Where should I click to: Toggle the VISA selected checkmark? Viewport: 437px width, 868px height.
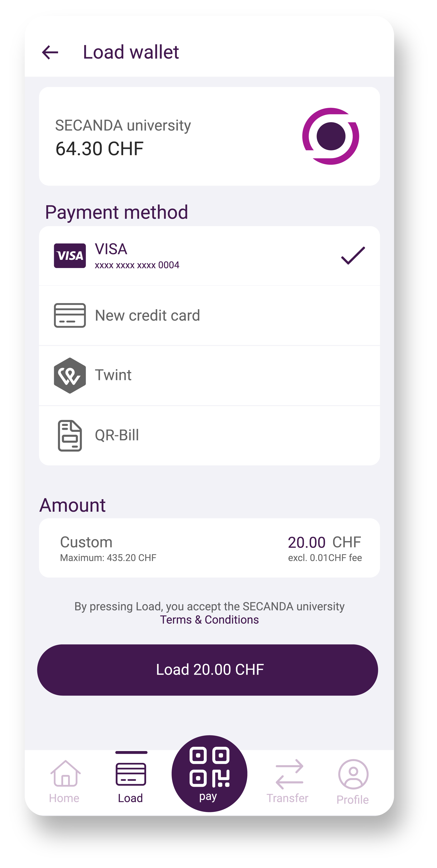pyautogui.click(x=353, y=256)
